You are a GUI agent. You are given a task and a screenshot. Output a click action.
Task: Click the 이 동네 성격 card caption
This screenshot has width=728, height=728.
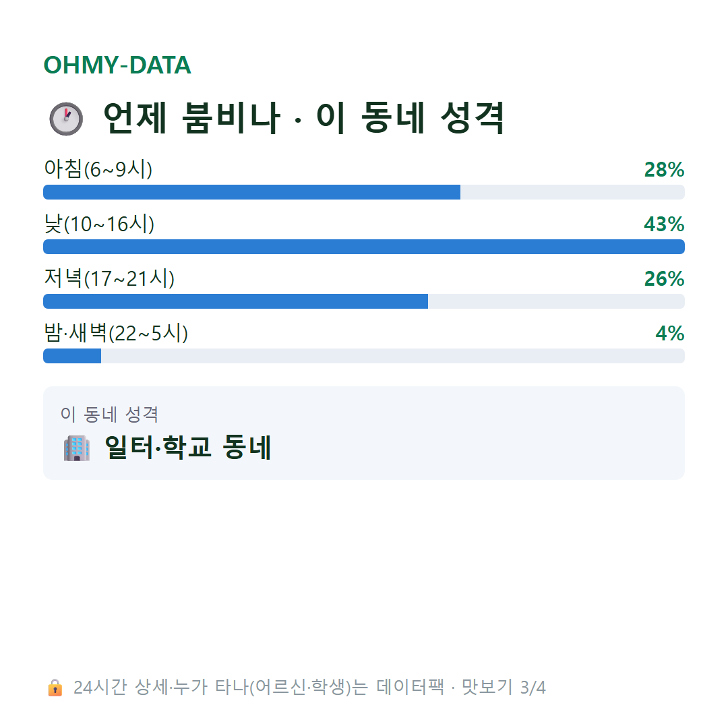[x=110, y=414]
